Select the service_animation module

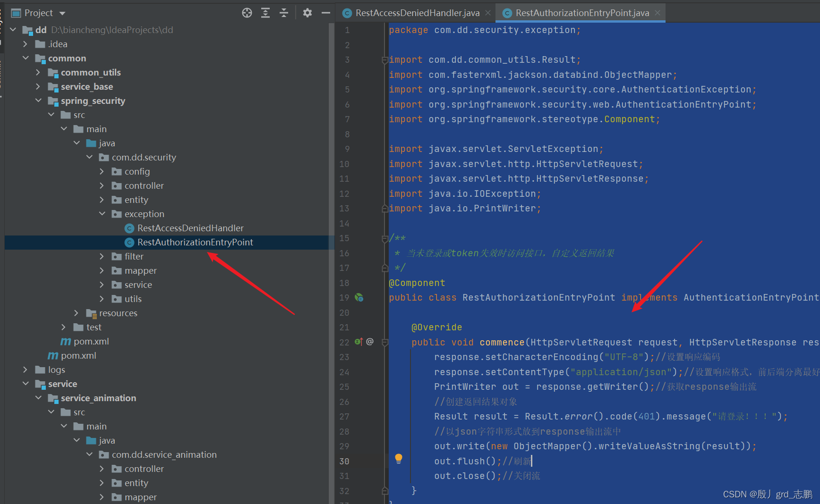98,398
